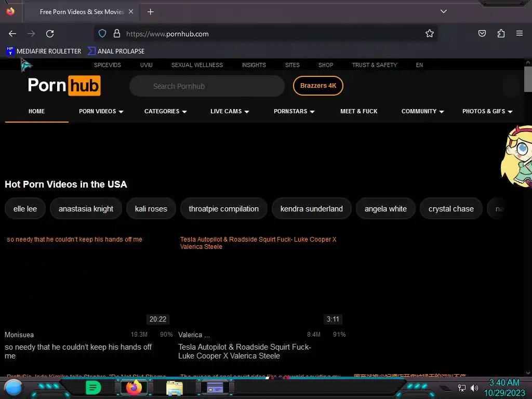Open the green notes app on taskbar
Viewport: 532px width, 399px height.
point(94,388)
